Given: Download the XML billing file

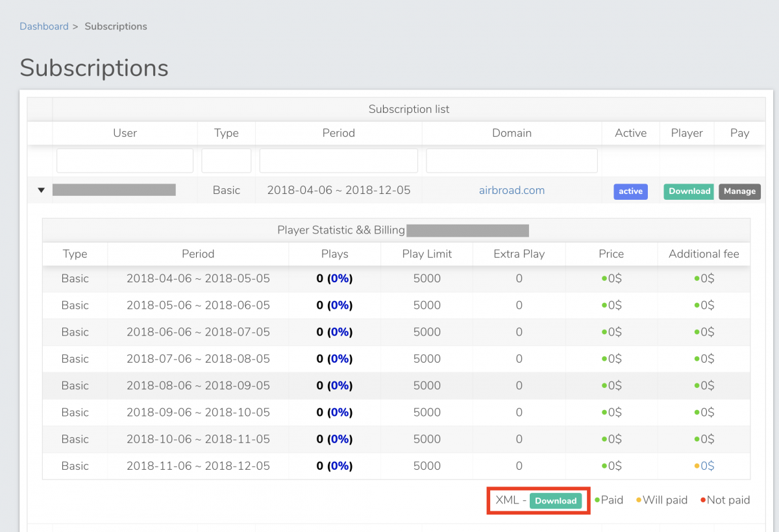Looking at the screenshot, I should (x=556, y=501).
